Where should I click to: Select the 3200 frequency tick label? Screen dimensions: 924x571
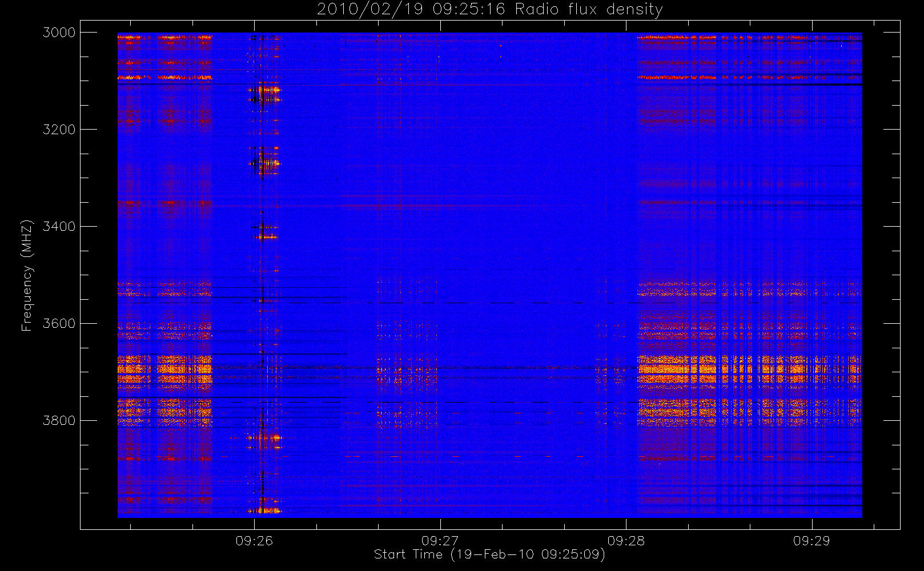[59, 130]
